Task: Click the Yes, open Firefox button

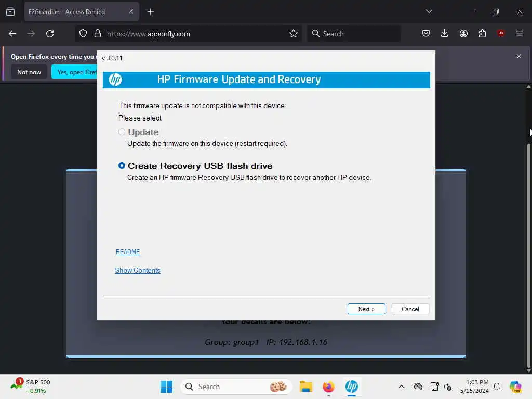Action: click(75, 72)
